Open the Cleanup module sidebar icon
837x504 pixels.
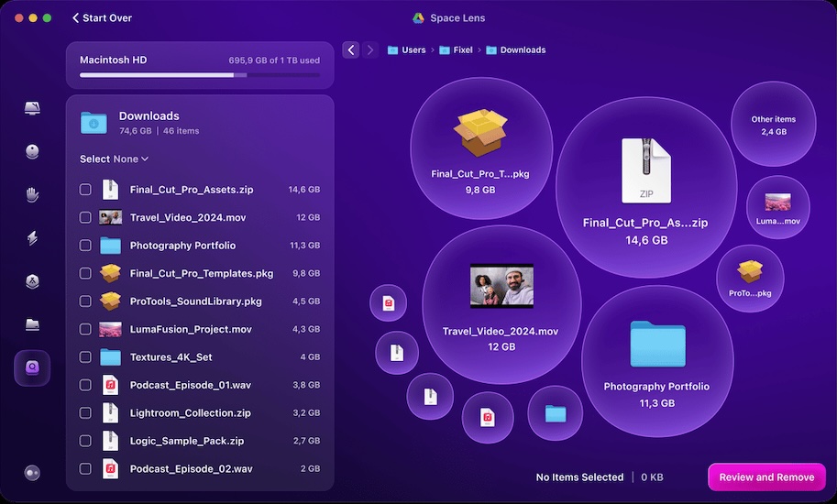click(32, 151)
